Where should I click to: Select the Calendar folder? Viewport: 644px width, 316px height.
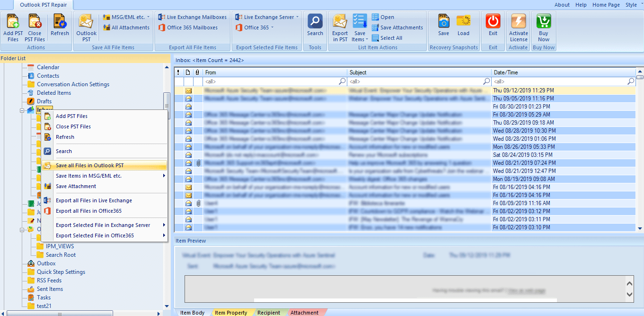point(48,67)
